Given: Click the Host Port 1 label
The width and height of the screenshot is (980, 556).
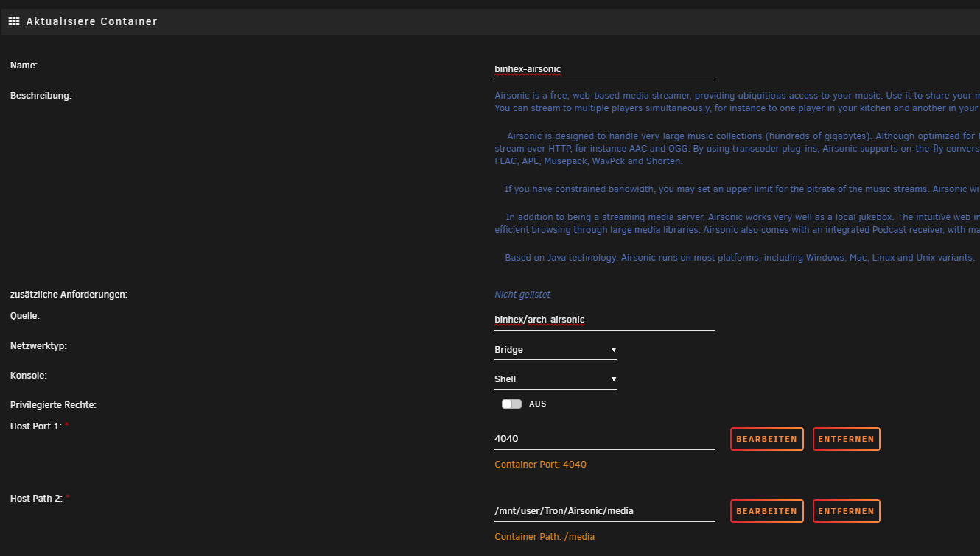Looking at the screenshot, I should click(x=36, y=426).
